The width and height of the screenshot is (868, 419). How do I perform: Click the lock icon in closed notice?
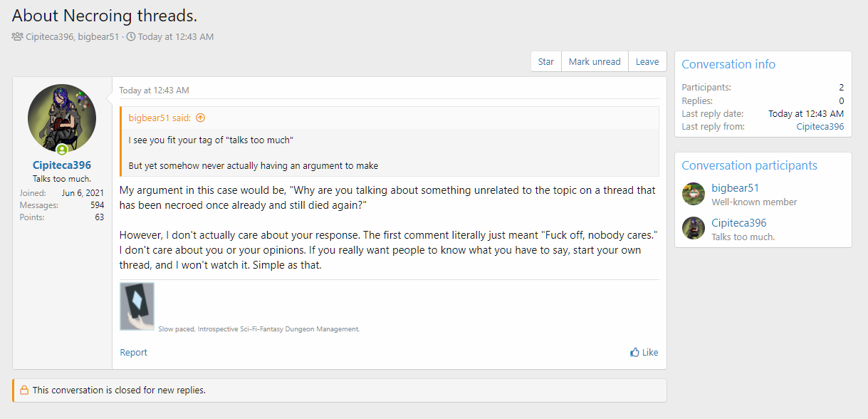point(24,390)
